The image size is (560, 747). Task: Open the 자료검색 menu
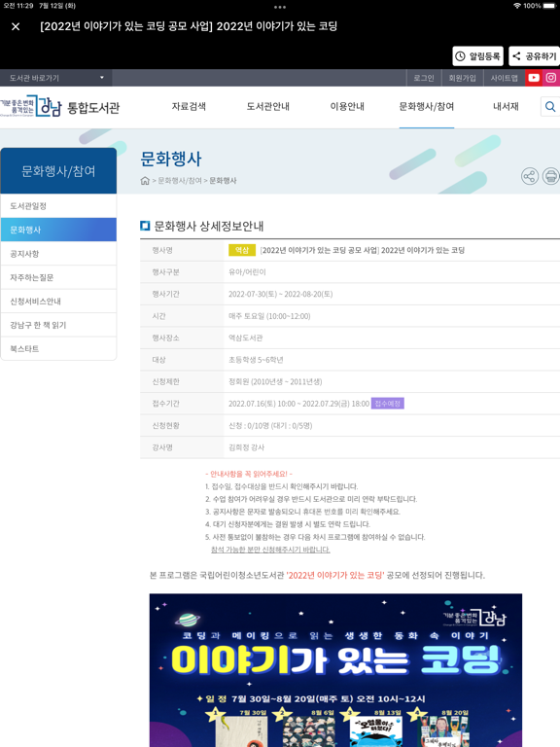tap(189, 107)
